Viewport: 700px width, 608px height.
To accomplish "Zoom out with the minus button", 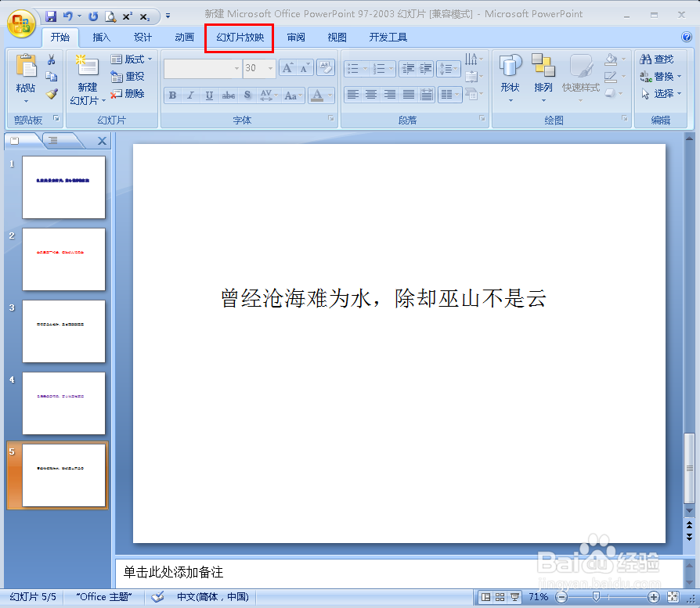I will pos(561,597).
